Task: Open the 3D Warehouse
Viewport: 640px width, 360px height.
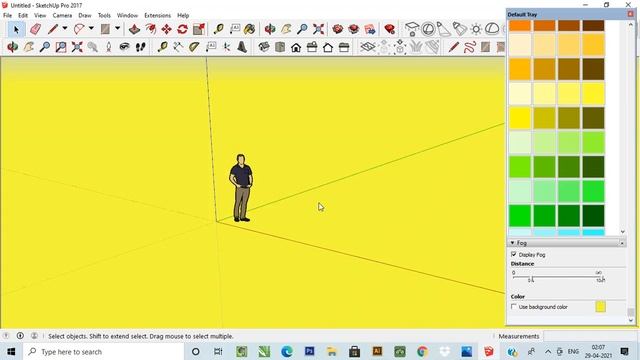Action: point(338,29)
